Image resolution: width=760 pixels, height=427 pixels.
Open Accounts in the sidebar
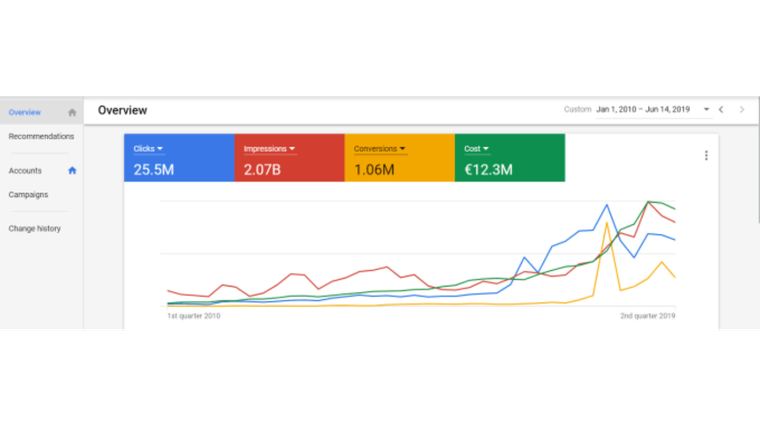25,170
